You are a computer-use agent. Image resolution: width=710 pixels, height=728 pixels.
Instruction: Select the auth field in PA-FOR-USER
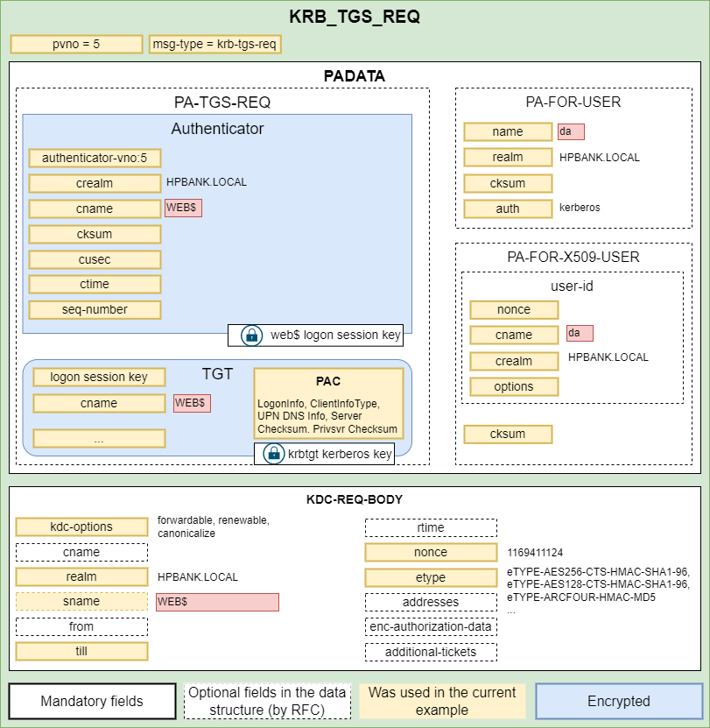[x=508, y=209]
